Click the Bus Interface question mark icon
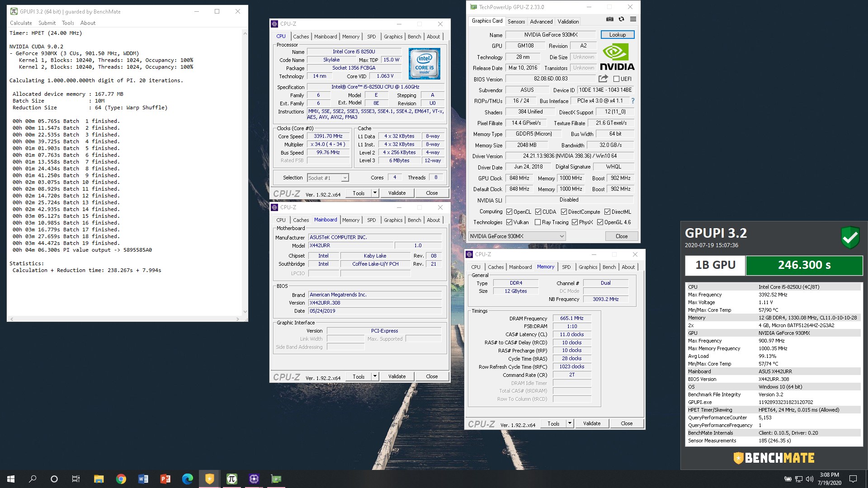The width and height of the screenshot is (868, 488). (632, 101)
